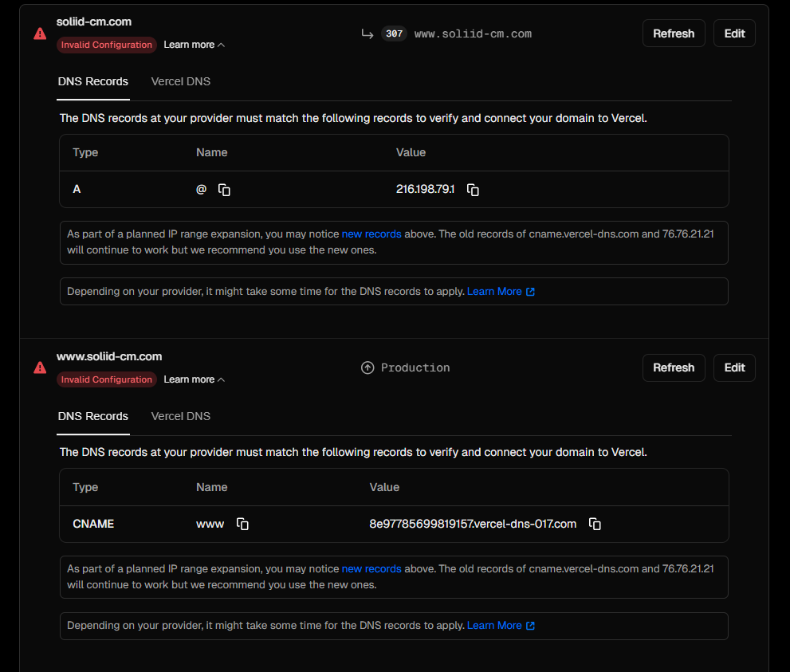Copy the @ name for soliid-cm.com

pos(225,190)
